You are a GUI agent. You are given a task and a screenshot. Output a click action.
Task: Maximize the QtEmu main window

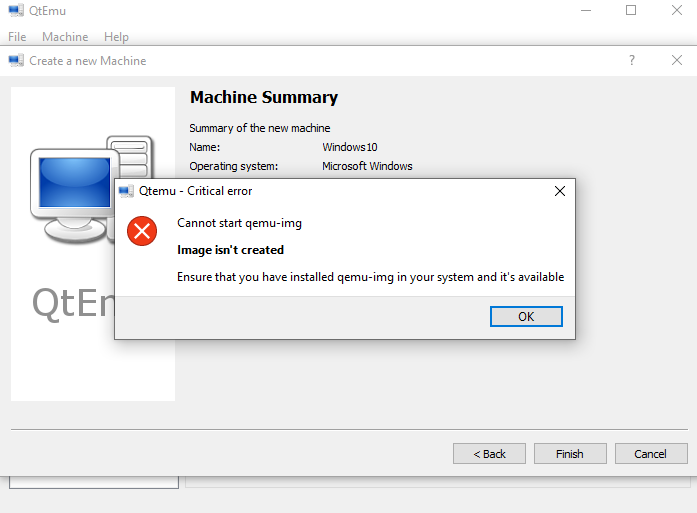tap(631, 10)
